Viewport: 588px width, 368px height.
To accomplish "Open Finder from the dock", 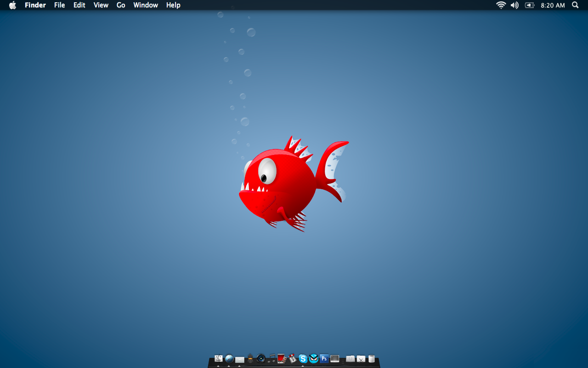I will tap(219, 359).
